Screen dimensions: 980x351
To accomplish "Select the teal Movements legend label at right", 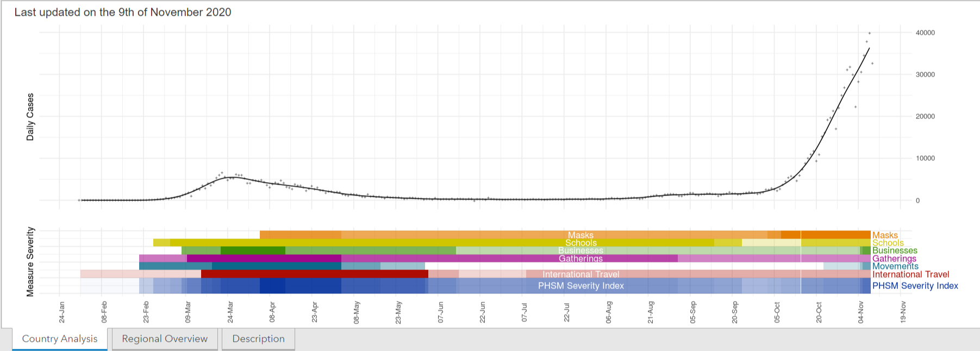I will coord(895,266).
